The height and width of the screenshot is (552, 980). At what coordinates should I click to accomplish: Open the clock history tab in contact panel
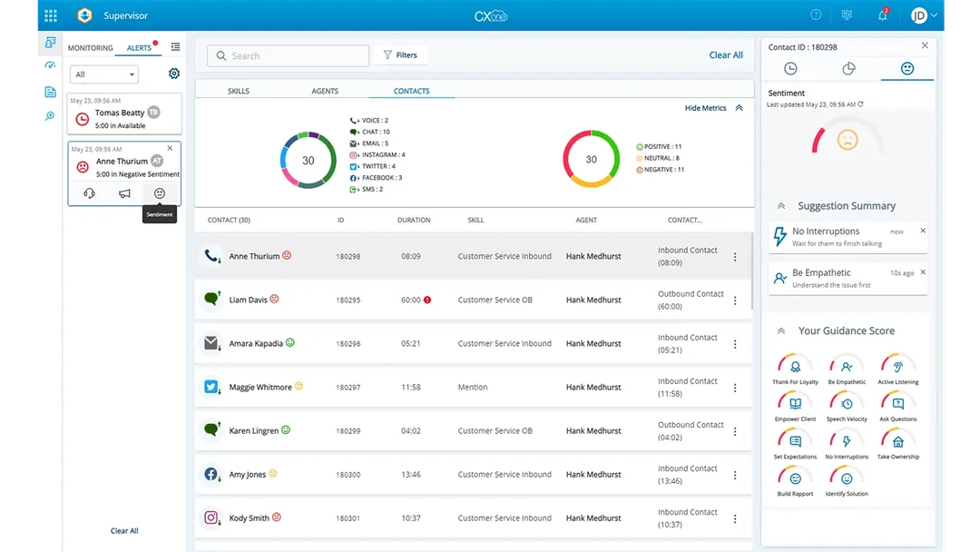pos(790,69)
